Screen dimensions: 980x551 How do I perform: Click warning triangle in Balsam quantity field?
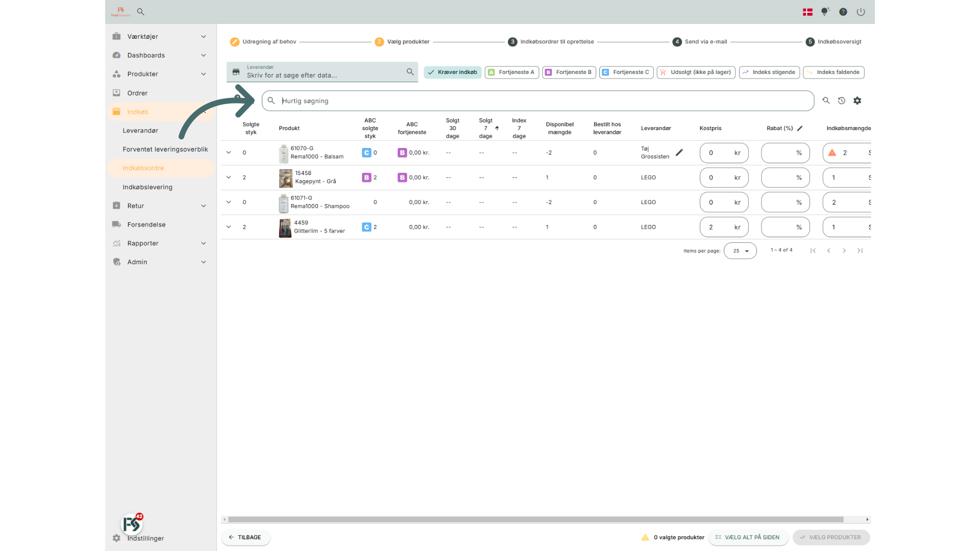coord(832,153)
